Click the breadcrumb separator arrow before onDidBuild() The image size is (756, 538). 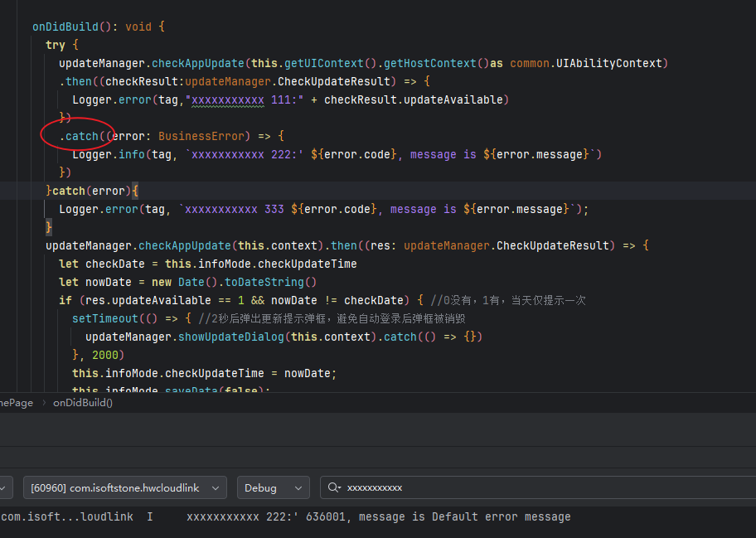pyautogui.click(x=44, y=402)
